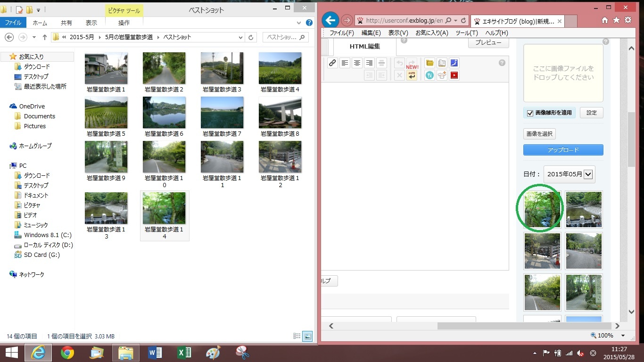The image size is (644, 362).
Task: Open IE favorites star icon
Action: [x=616, y=20]
